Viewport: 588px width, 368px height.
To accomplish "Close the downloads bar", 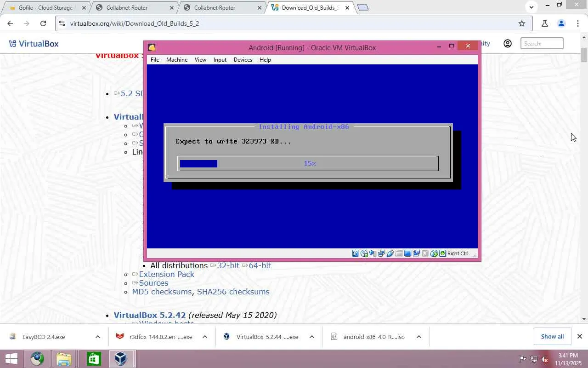I will coord(580,337).
